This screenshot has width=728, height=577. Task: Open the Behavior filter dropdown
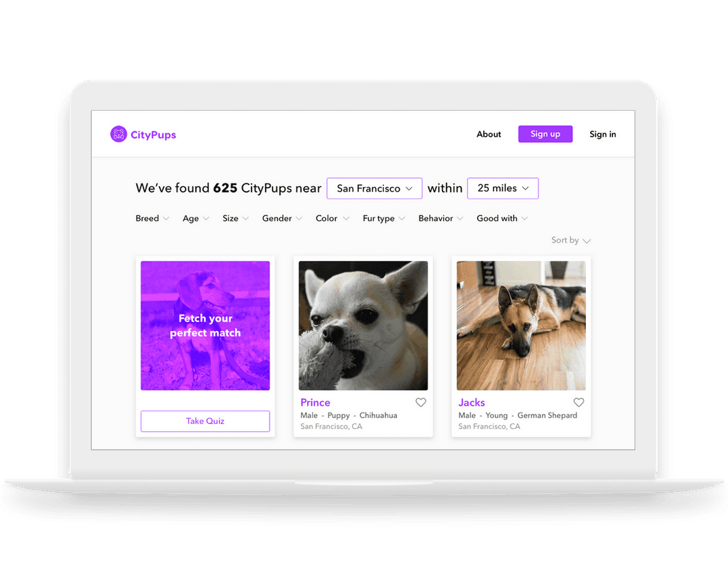pos(440,218)
